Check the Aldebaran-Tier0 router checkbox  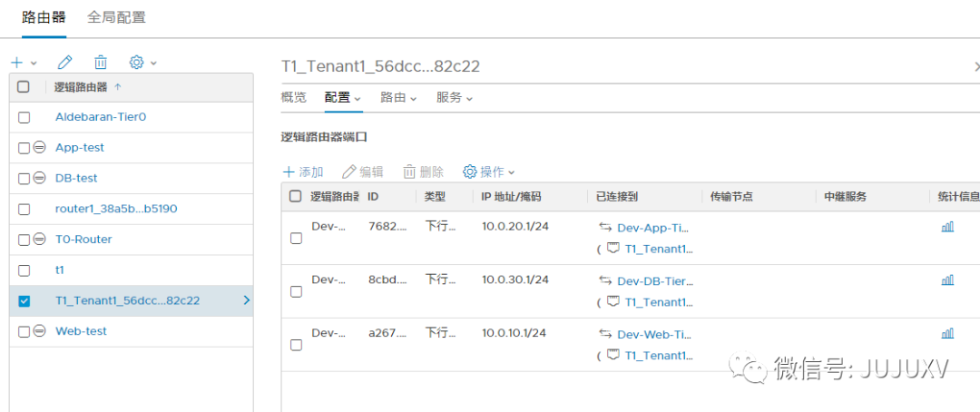(x=24, y=117)
